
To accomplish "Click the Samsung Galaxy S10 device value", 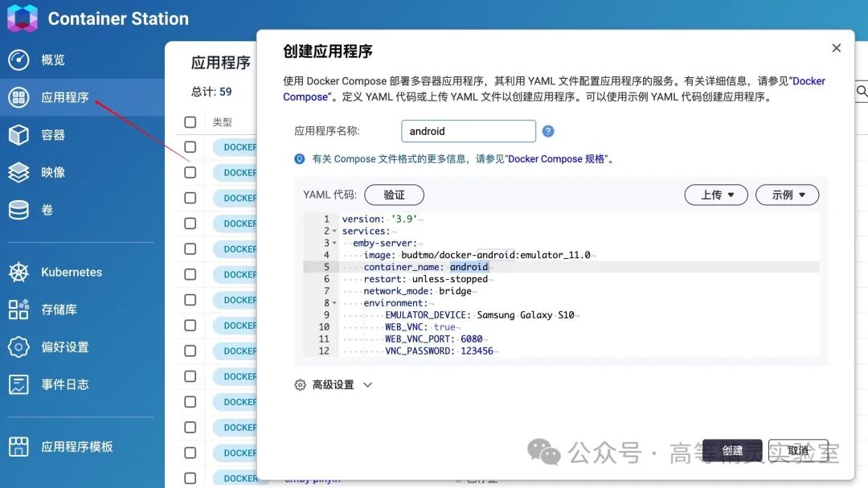I will [x=526, y=315].
